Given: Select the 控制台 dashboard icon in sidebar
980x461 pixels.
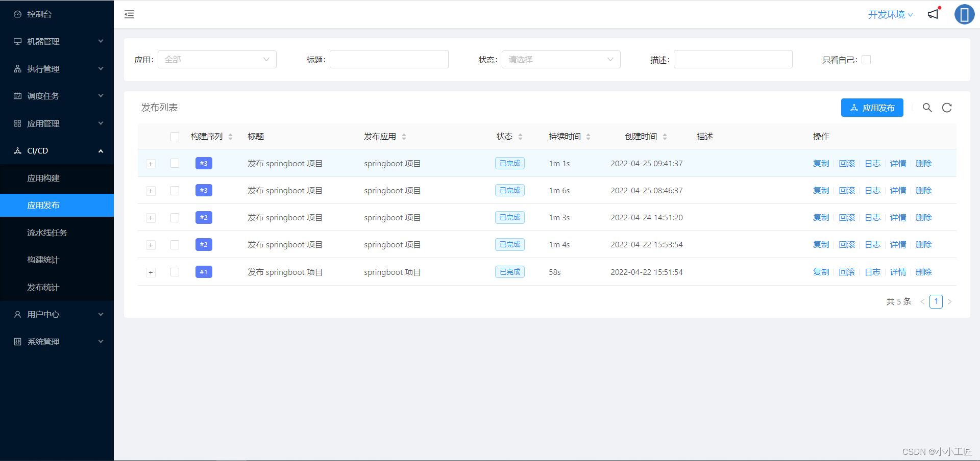Looking at the screenshot, I should (17, 14).
